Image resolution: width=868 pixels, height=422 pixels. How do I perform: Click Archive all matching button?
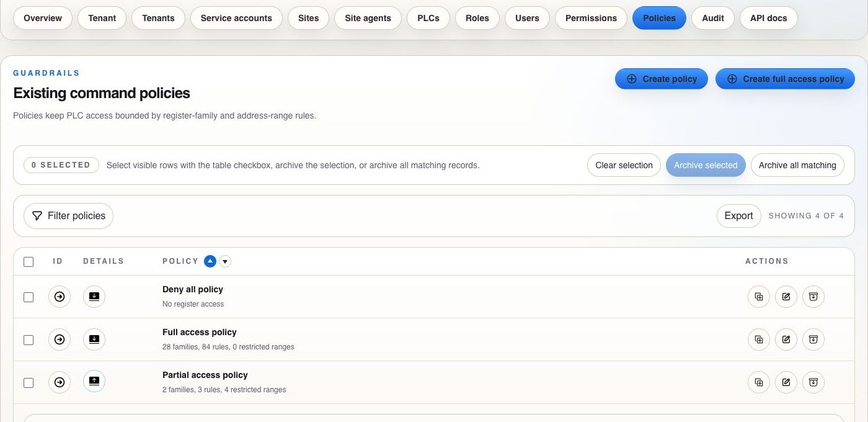(x=797, y=165)
